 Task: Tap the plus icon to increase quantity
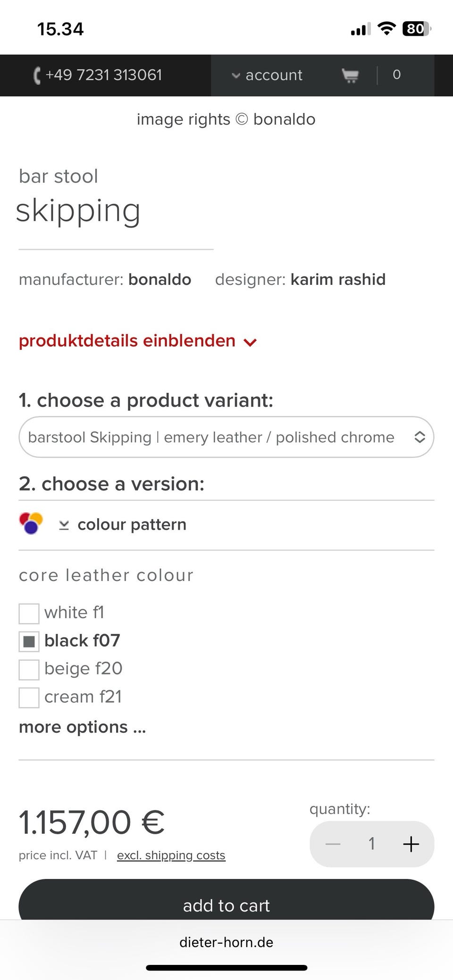(411, 844)
